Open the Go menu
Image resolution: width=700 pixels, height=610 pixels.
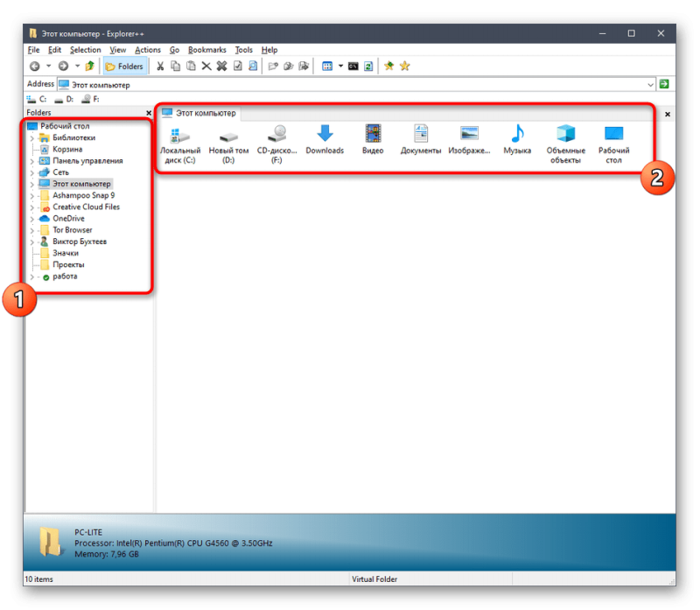point(174,50)
